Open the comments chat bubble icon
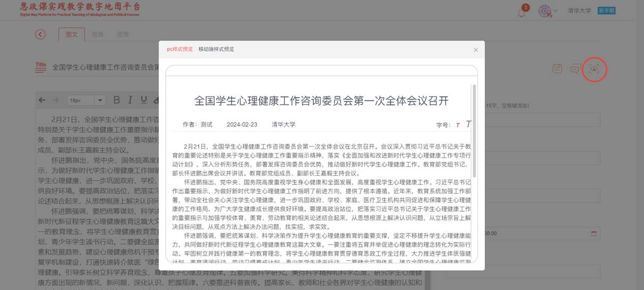Image resolution: width=644 pixels, height=290 pixels. [x=575, y=69]
